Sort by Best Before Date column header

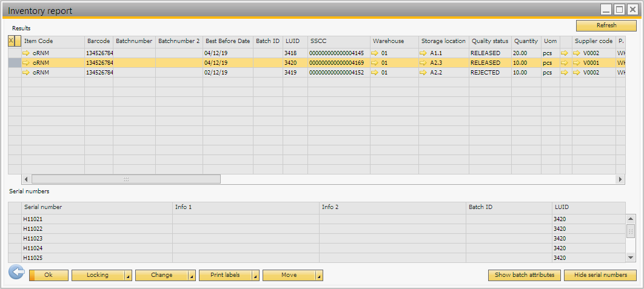[227, 41]
